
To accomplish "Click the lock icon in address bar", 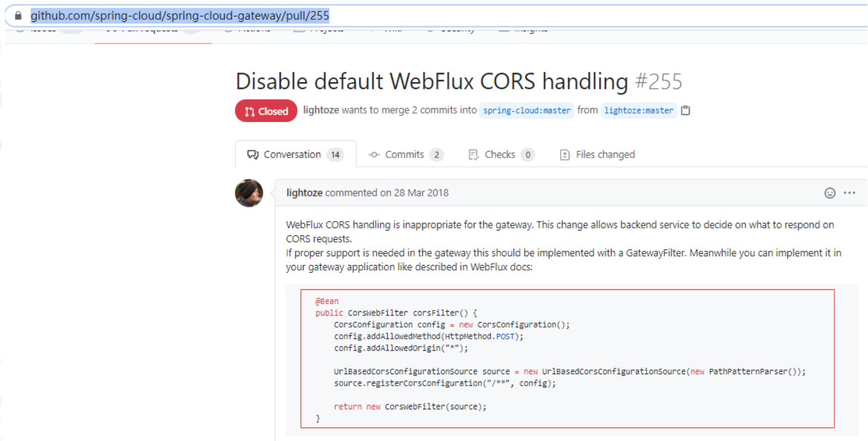I will tap(18, 16).
